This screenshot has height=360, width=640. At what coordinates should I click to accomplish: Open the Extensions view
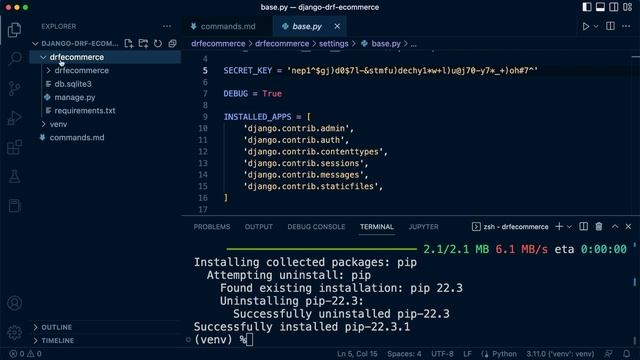[x=14, y=147]
